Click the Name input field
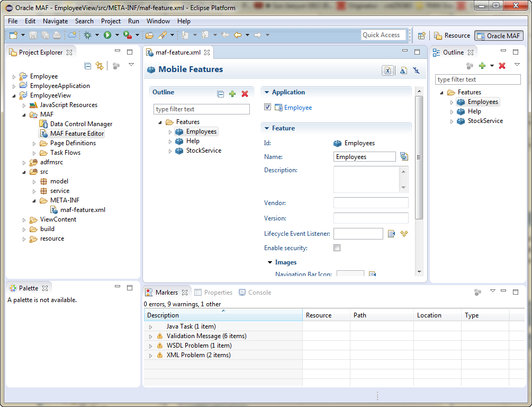This screenshot has height=407, width=532. click(365, 157)
